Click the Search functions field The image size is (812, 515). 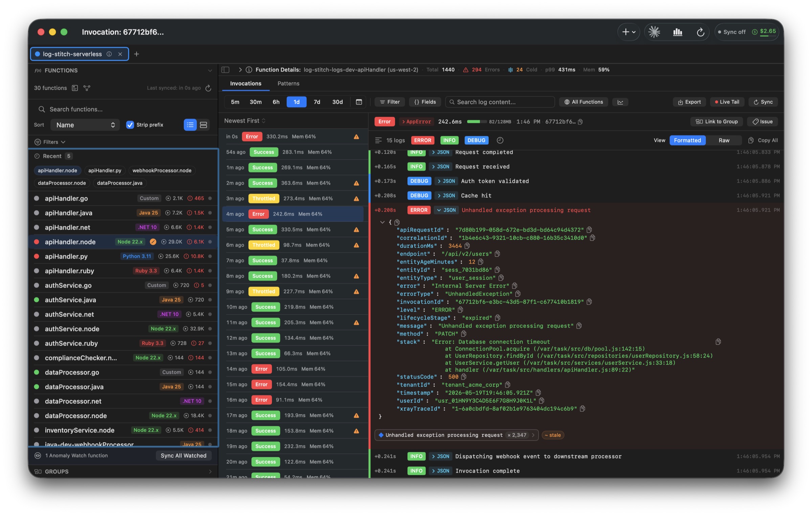123,109
